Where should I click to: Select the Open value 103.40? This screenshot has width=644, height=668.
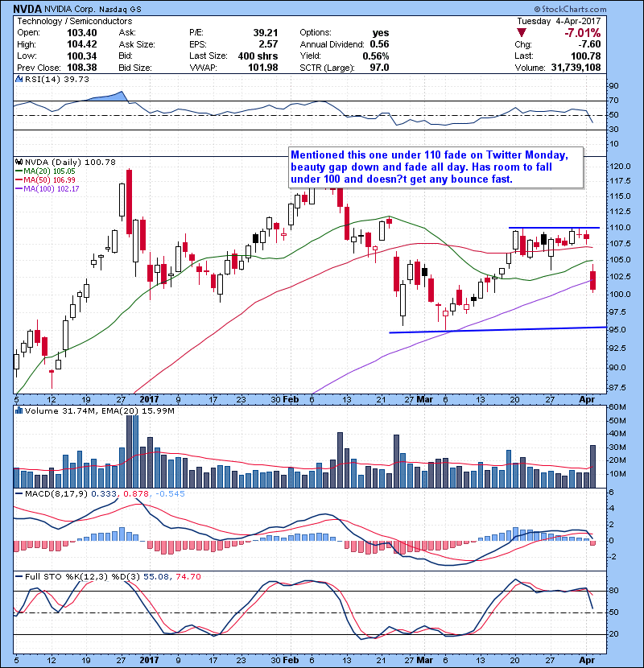click(82, 33)
